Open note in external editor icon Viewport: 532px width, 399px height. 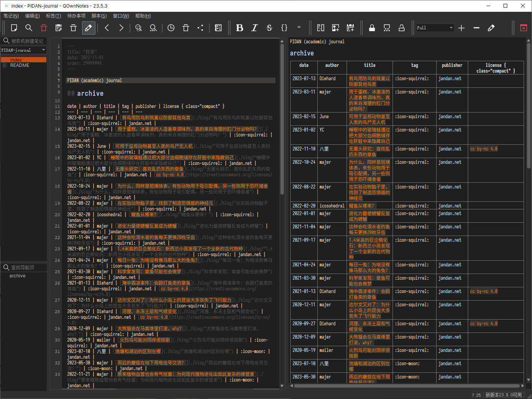tap(59, 28)
